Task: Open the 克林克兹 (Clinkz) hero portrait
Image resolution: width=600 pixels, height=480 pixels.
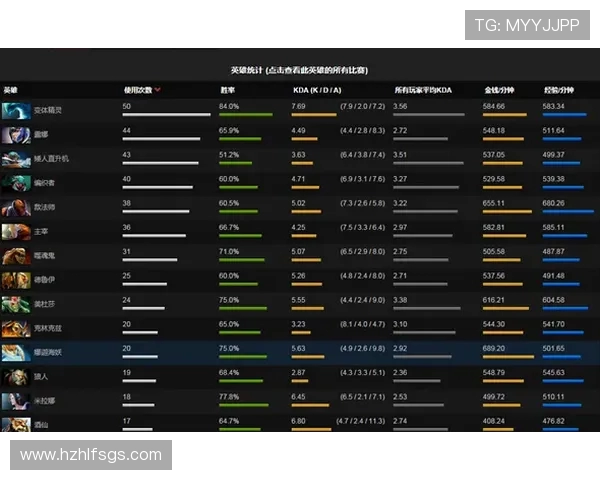Action: (x=16, y=328)
